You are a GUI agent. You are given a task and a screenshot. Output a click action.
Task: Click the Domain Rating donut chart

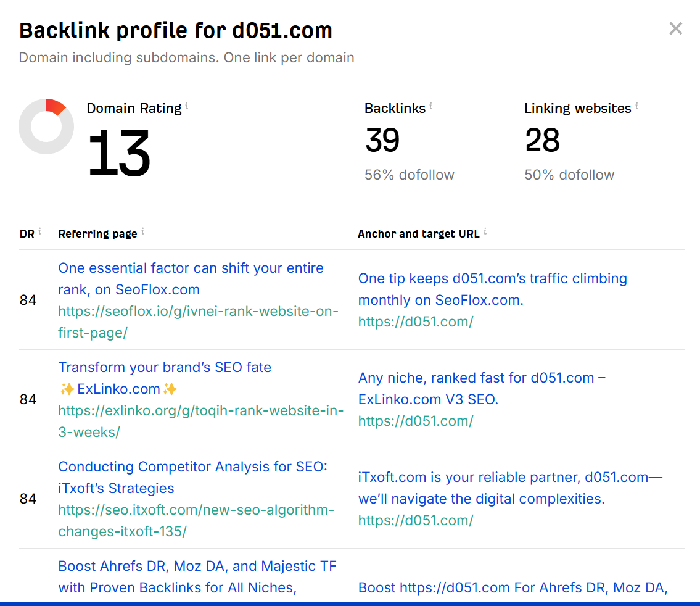[46, 127]
